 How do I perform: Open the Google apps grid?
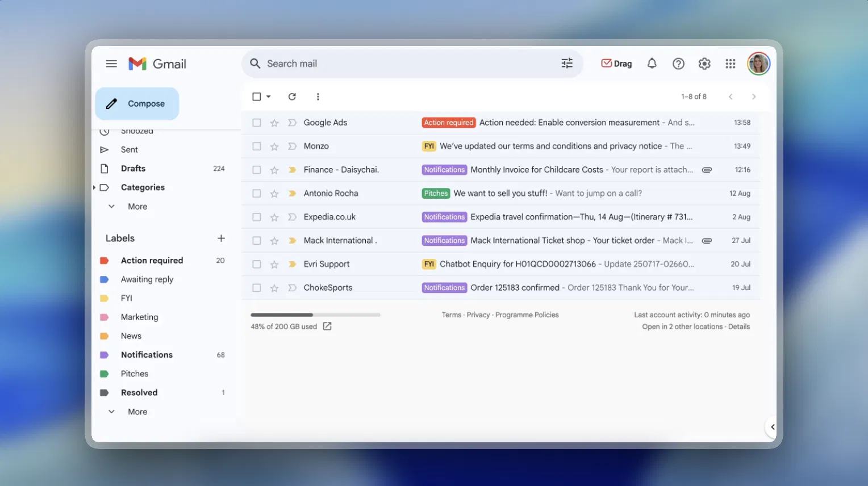pyautogui.click(x=731, y=64)
